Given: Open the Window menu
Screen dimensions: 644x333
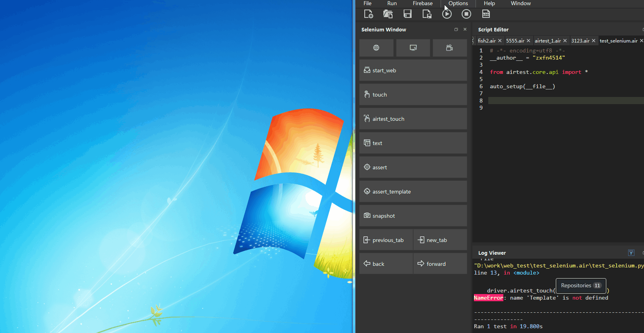Looking at the screenshot, I should (521, 3).
